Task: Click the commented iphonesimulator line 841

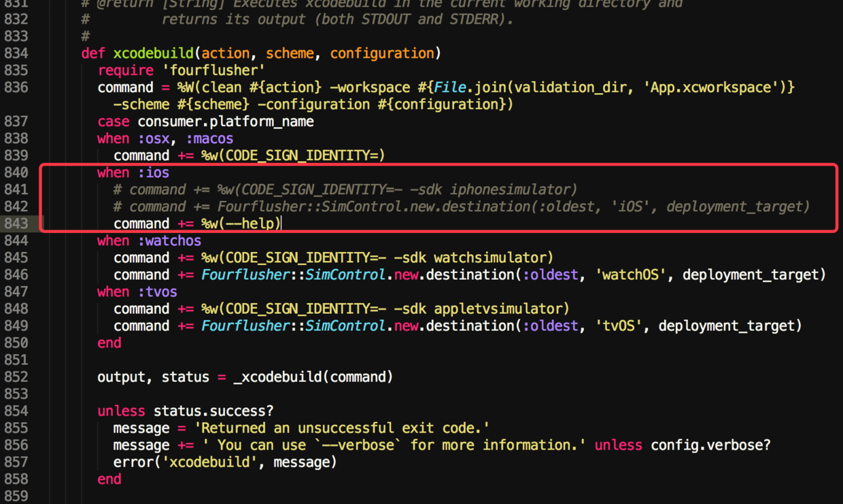Action: point(345,190)
